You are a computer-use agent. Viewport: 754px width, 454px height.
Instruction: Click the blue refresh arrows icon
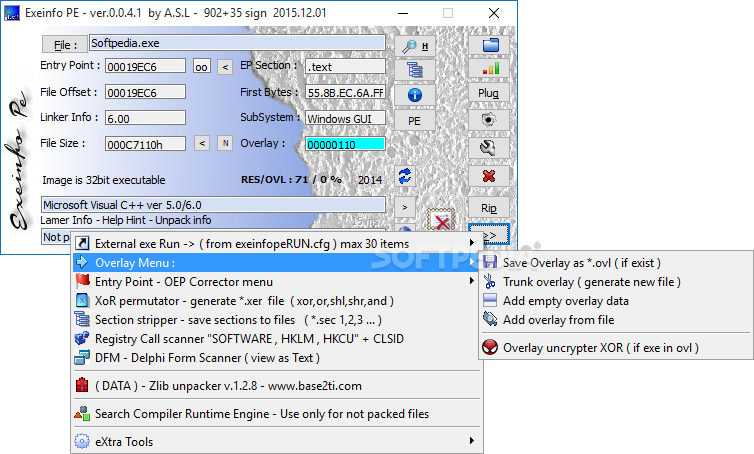coord(405,176)
